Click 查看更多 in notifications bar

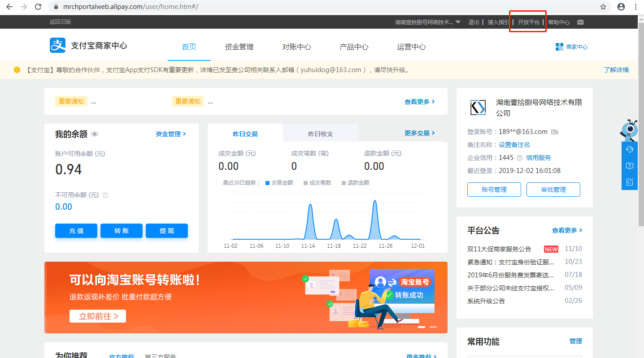click(x=420, y=102)
